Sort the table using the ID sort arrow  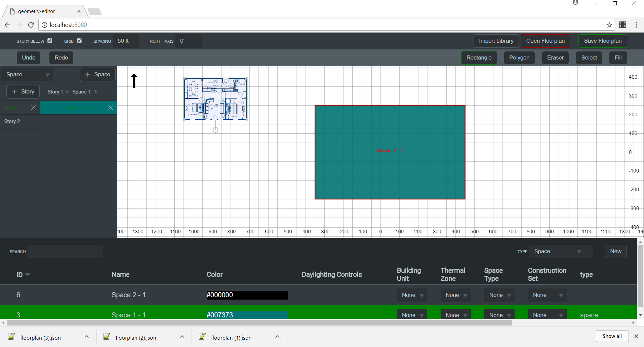[28, 275]
